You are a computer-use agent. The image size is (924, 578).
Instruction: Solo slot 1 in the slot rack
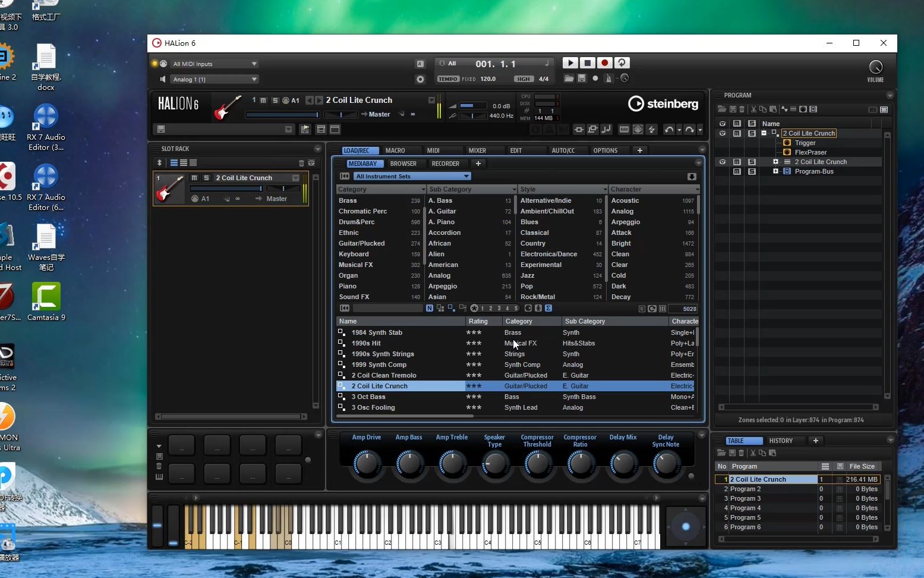(206, 178)
